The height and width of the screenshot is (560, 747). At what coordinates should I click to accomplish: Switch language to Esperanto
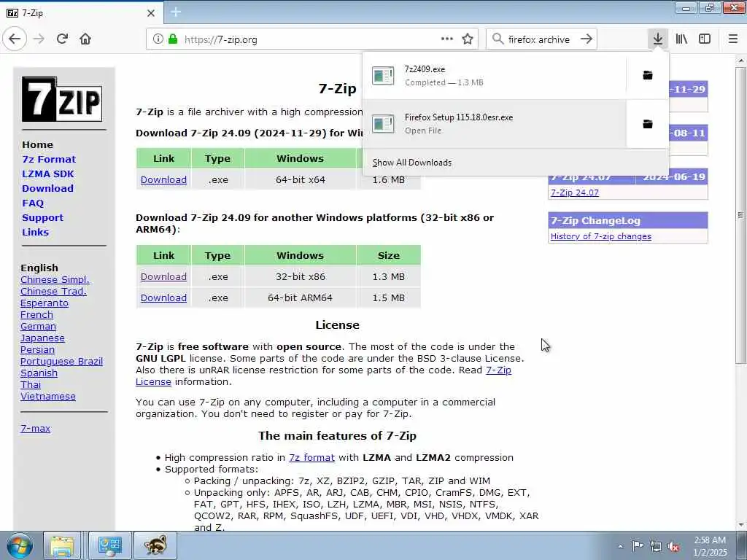point(44,303)
